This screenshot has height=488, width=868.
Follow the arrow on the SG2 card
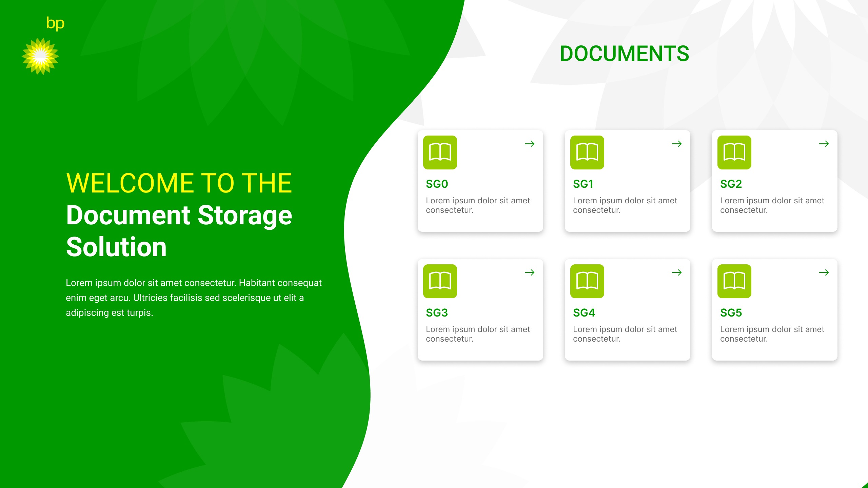[824, 144]
